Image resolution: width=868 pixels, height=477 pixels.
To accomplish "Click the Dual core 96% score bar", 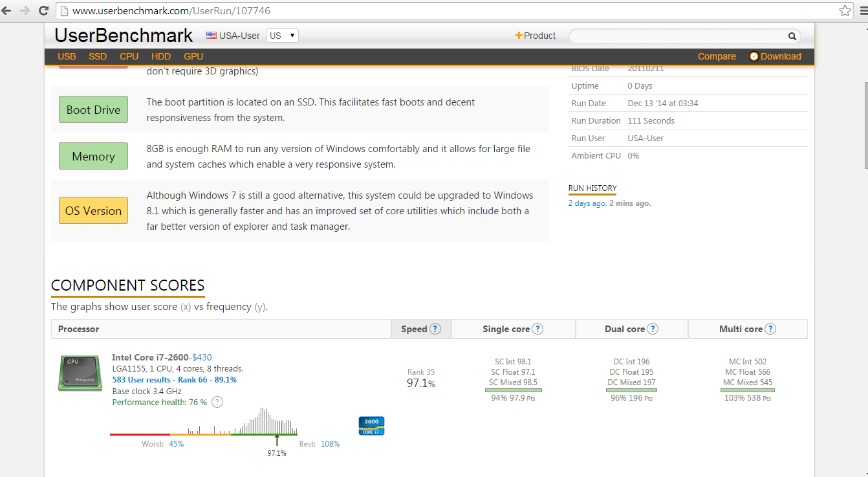I will click(x=631, y=390).
